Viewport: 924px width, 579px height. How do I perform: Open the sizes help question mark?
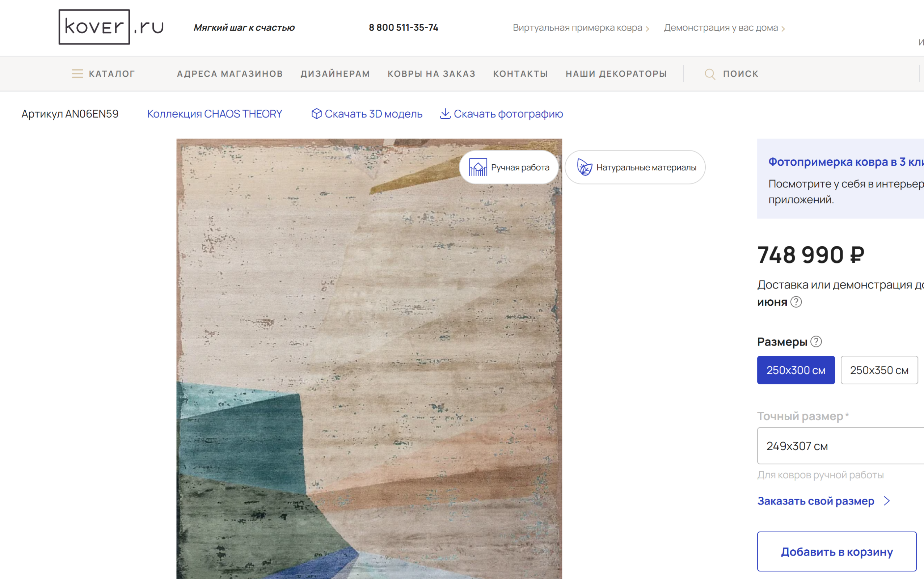coord(816,341)
